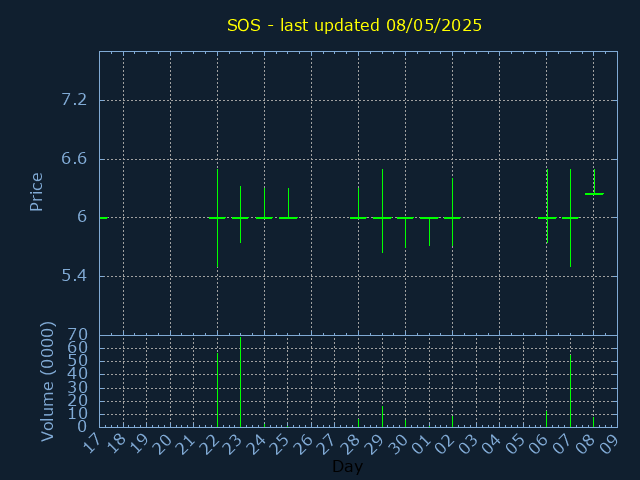
Task: Click the 5.4 price axis value
Action: pyautogui.click(x=74, y=276)
